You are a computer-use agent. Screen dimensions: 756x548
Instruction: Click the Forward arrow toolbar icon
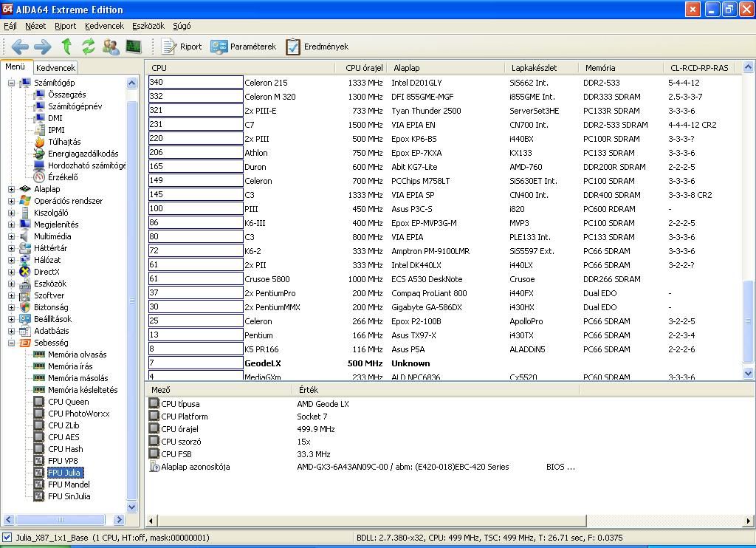[x=42, y=47]
